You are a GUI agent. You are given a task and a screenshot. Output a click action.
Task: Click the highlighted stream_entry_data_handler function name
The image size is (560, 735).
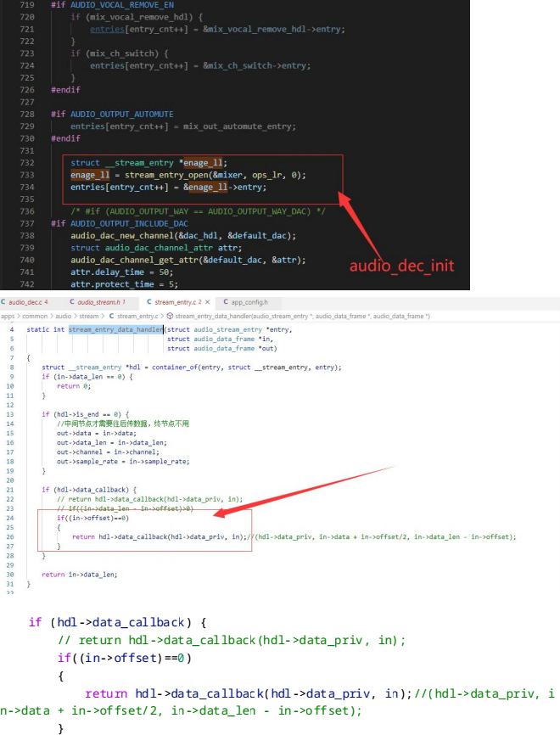pos(115,329)
